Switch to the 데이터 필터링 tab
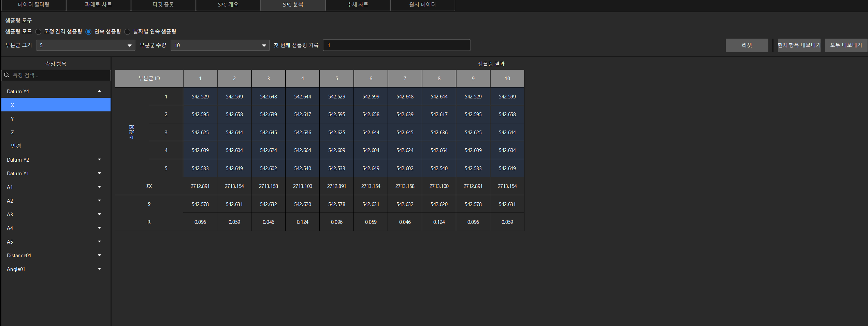This screenshot has height=326, width=868. tap(33, 5)
